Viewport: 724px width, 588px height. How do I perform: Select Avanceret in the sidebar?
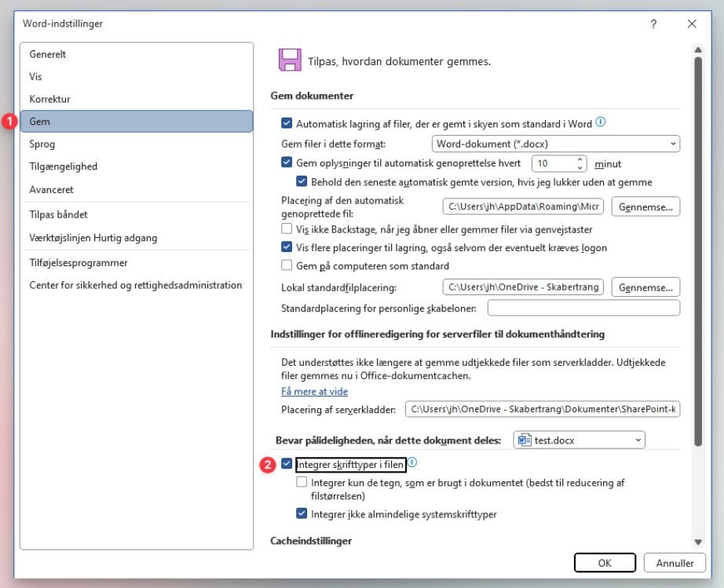52,189
